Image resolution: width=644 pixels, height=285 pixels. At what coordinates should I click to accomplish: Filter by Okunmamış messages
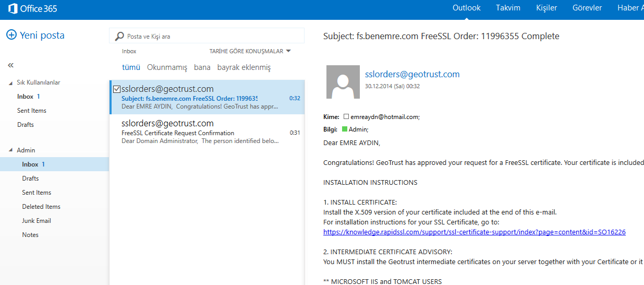(x=167, y=67)
